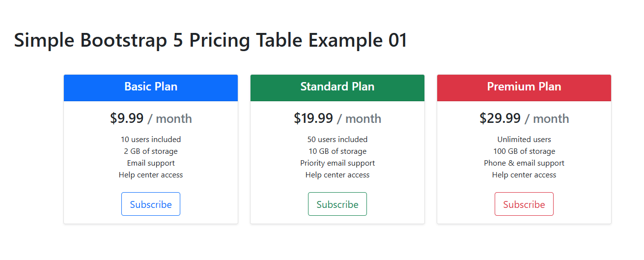Viewport: 644px width, 260px height.
Task: Click the green Subscribe button under Standard Plan
Action: pos(337,204)
